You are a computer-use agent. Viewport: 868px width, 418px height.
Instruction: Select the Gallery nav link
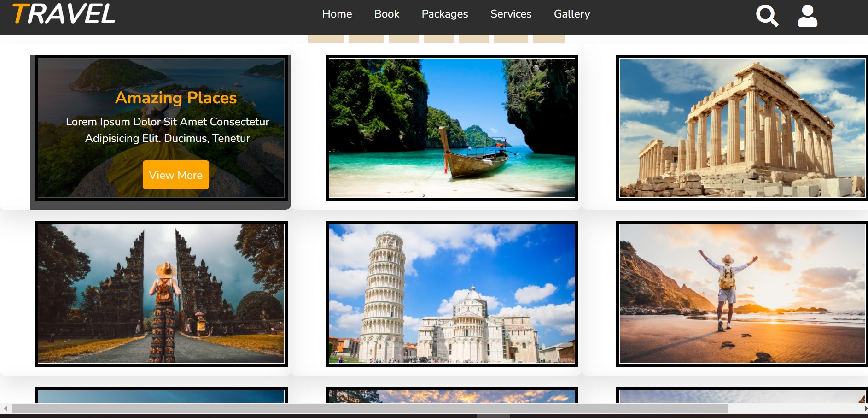tap(571, 14)
